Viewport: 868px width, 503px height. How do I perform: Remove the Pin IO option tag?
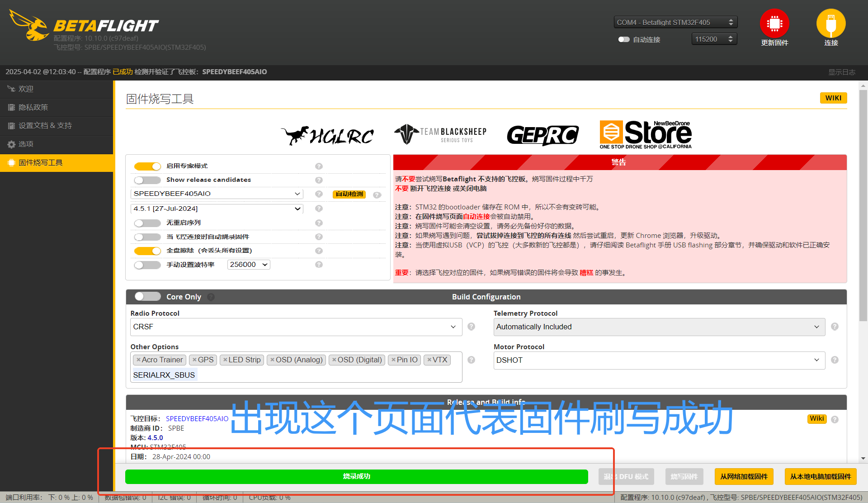click(x=393, y=360)
